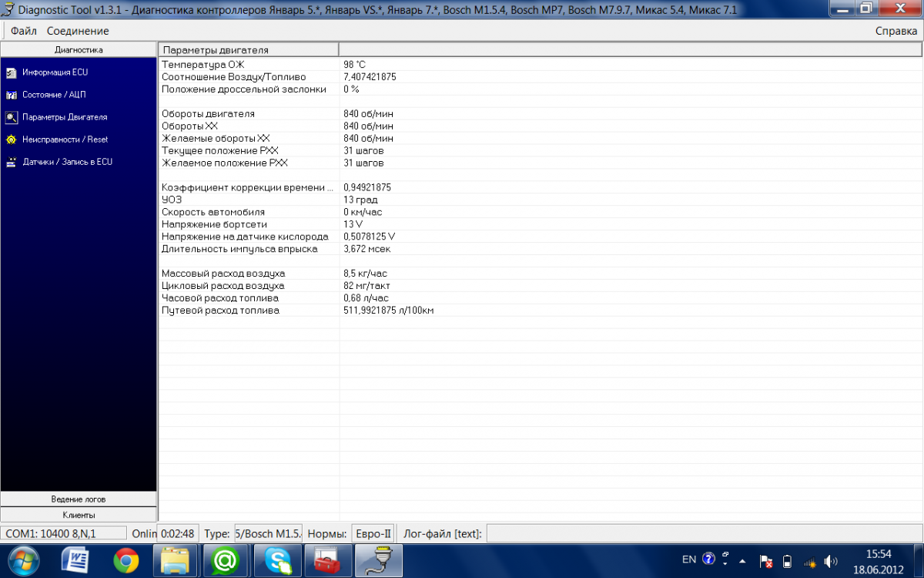The height and width of the screenshot is (578, 924).
Task: Click the Состояние / АЦП sidebar icon
Action: click(x=11, y=95)
